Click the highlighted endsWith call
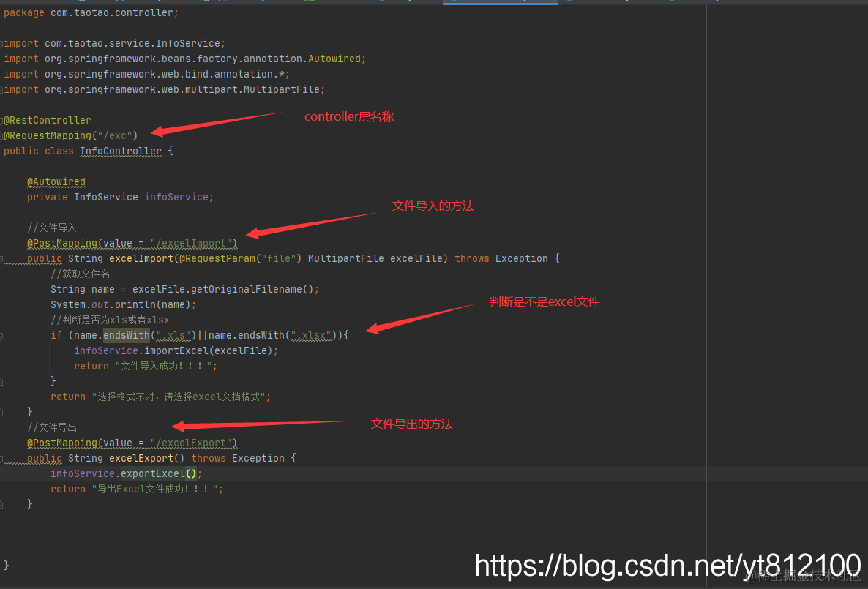 click(x=126, y=335)
